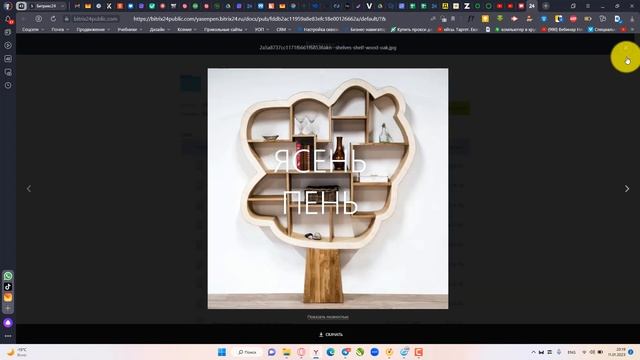Open the Windows Start menu

pyautogui.click(x=222, y=352)
